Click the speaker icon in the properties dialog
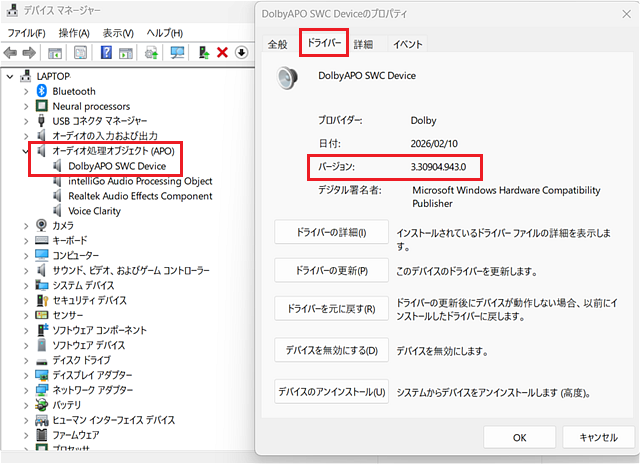640x464 pixels. (287, 78)
